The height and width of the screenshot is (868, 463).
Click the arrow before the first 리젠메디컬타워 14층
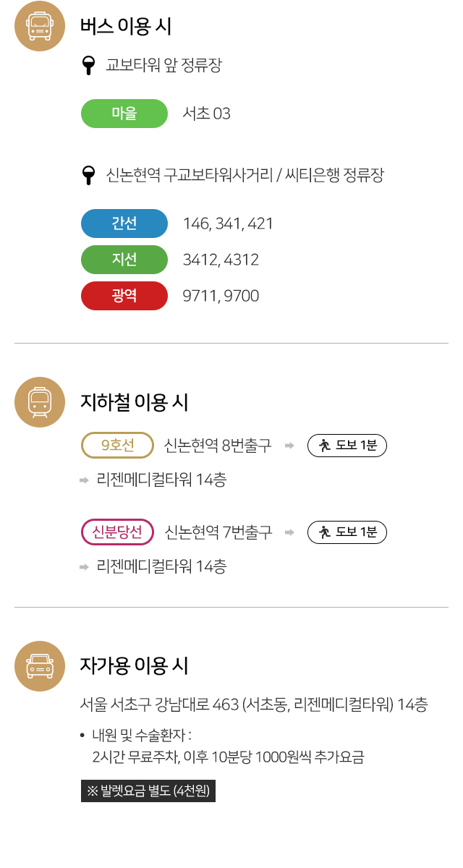[84, 480]
